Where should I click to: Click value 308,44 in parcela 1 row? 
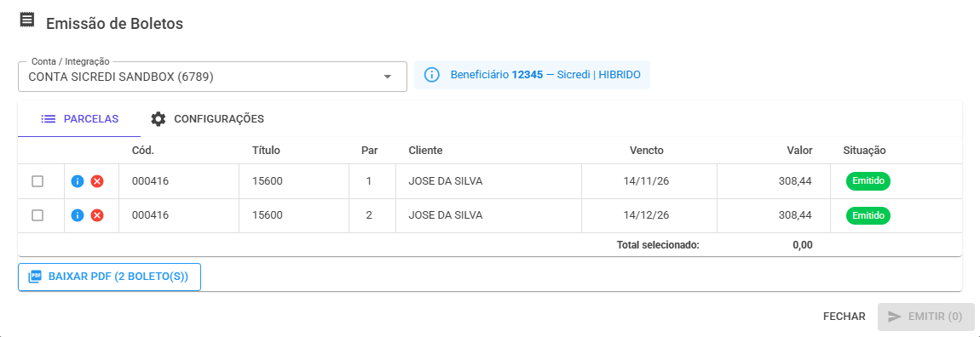(796, 181)
